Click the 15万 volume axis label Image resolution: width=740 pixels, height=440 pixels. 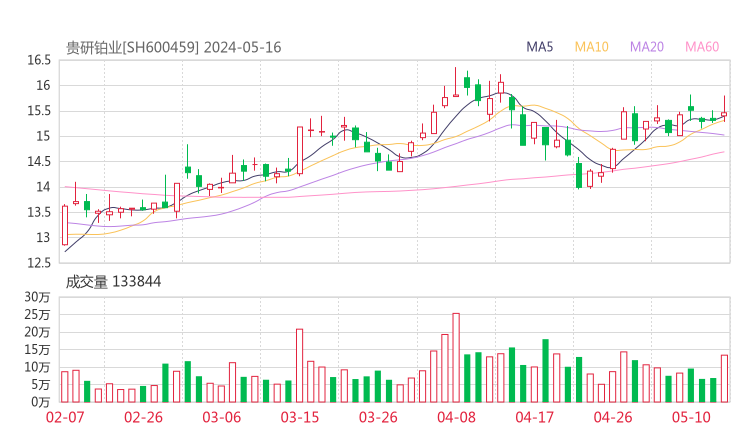point(37,350)
